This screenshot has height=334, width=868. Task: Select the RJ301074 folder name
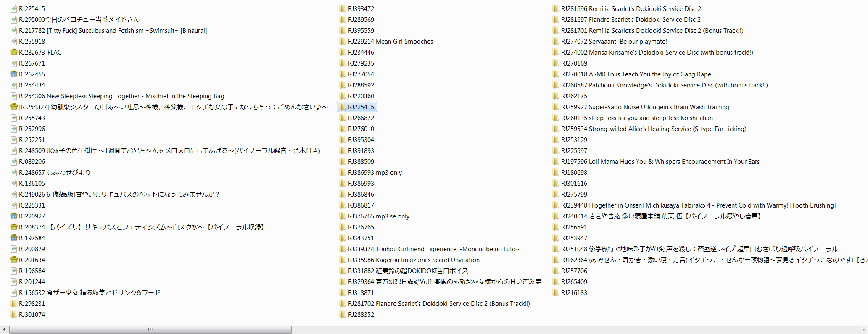tap(32, 315)
